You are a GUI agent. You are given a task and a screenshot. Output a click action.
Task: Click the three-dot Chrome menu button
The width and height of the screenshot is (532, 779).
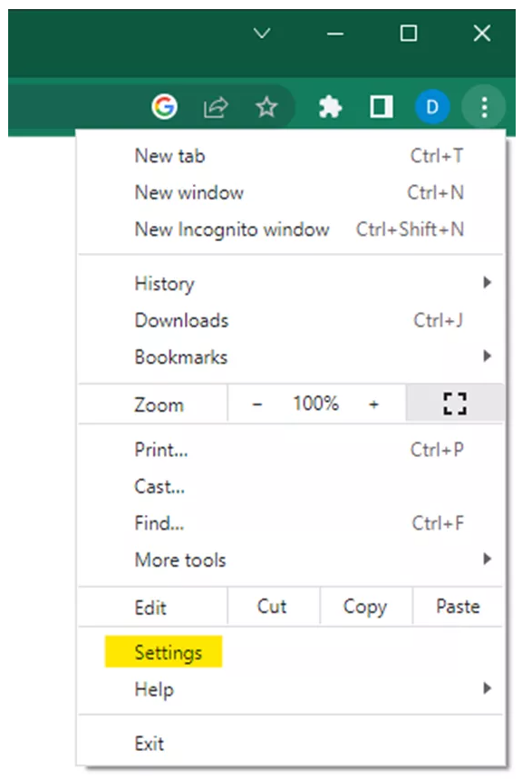click(484, 107)
